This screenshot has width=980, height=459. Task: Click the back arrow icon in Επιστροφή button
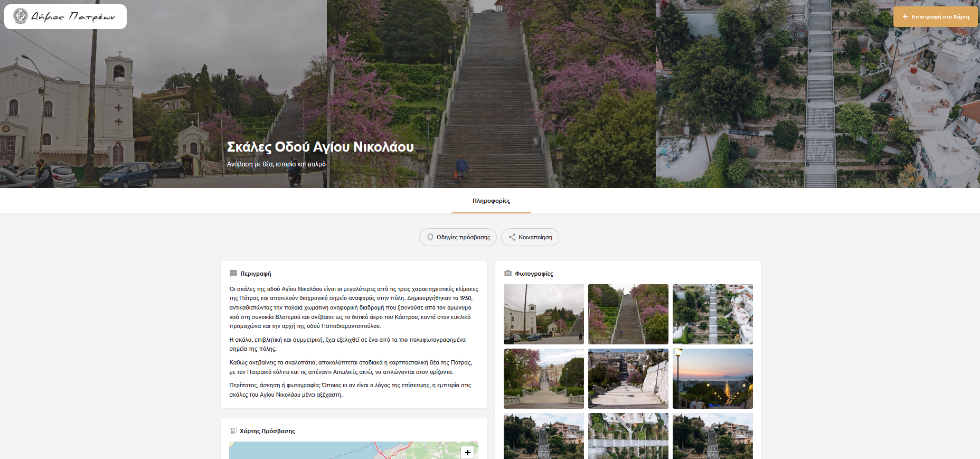tap(905, 16)
